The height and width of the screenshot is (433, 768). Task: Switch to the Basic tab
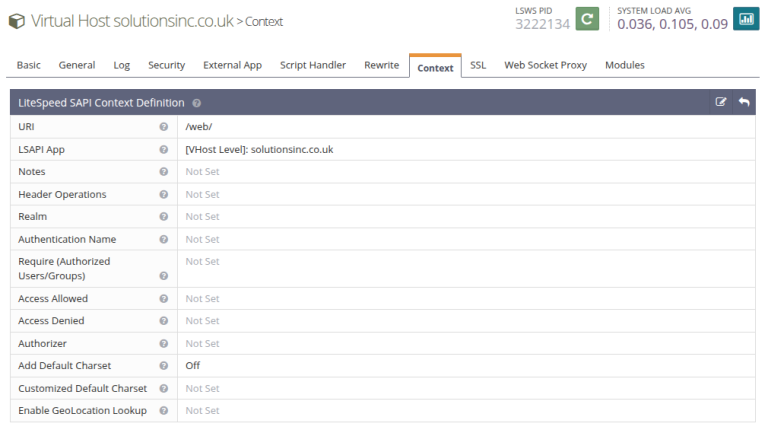[x=29, y=65]
